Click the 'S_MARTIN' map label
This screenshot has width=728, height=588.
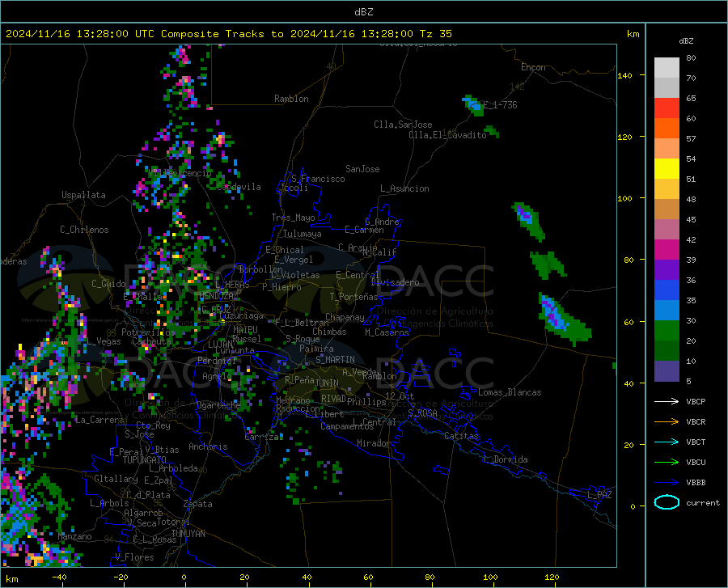point(335,360)
